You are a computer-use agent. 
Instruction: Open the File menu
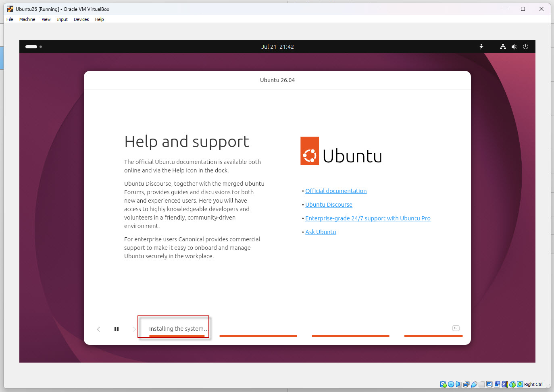[10, 19]
